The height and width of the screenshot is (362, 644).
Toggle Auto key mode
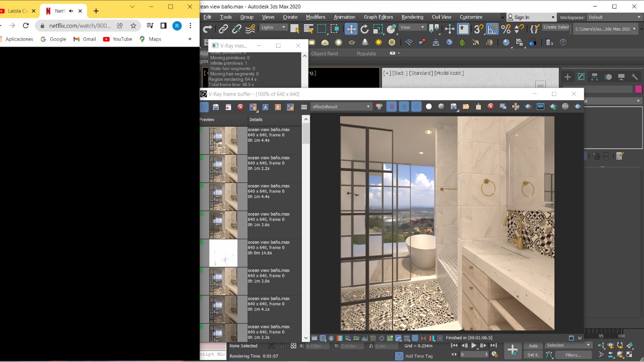533,346
